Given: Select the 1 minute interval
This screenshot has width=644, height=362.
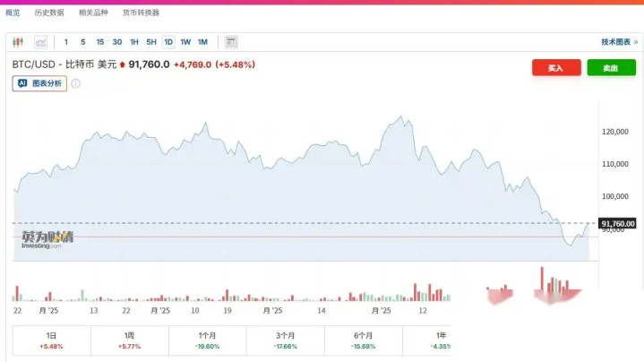Looking at the screenshot, I should click(66, 42).
